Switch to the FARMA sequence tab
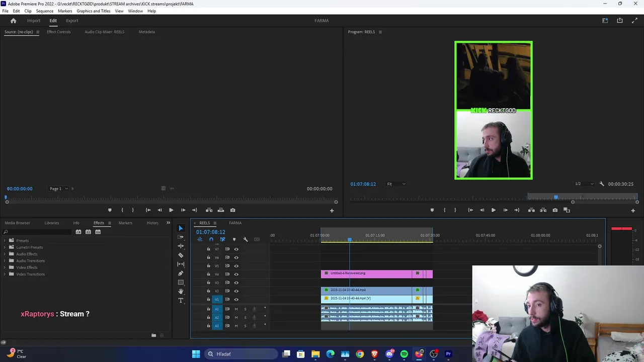The image size is (644, 362). (235, 223)
